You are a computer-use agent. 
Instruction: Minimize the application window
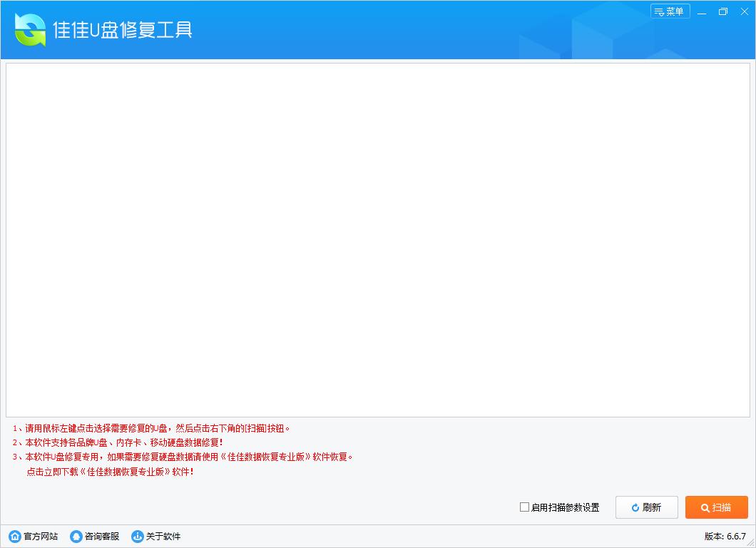click(x=703, y=11)
